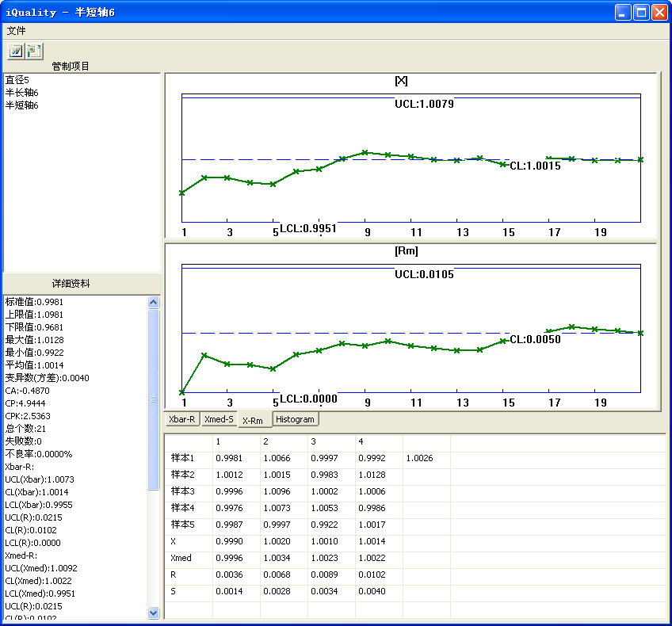Image resolution: width=672 pixels, height=626 pixels.
Task: Switch to the Xmed-S tab
Action: [219, 419]
